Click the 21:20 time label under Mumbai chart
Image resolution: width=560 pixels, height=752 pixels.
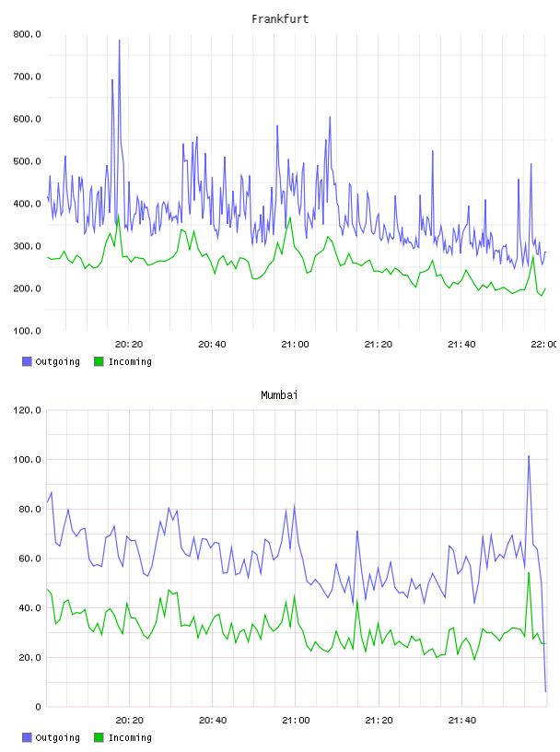(379, 721)
